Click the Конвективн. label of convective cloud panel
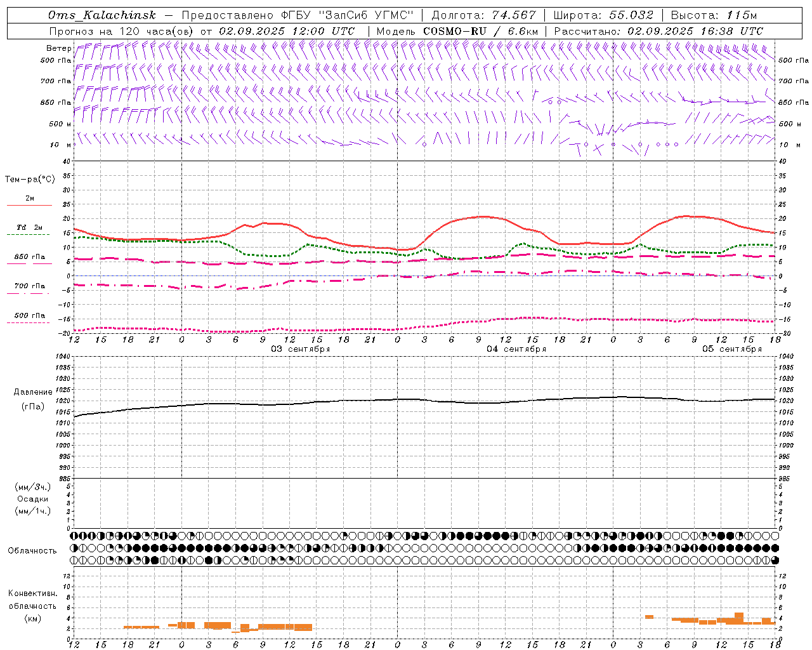This screenshot has height=650, width=812. (32, 594)
